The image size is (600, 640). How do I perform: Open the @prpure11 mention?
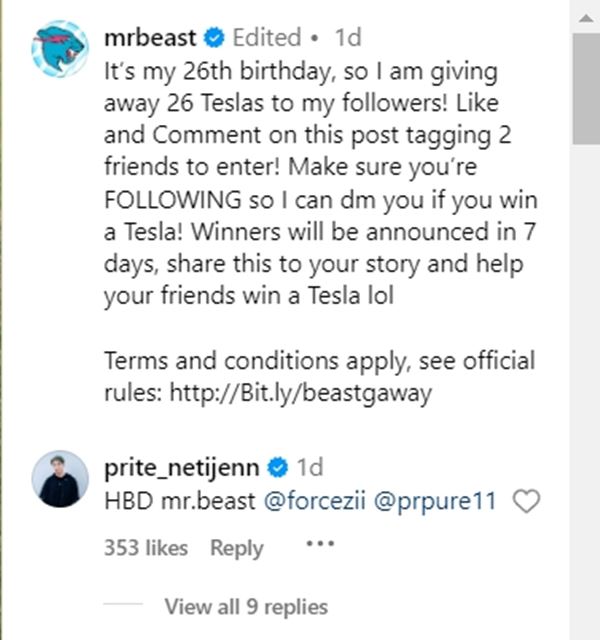[x=435, y=501]
